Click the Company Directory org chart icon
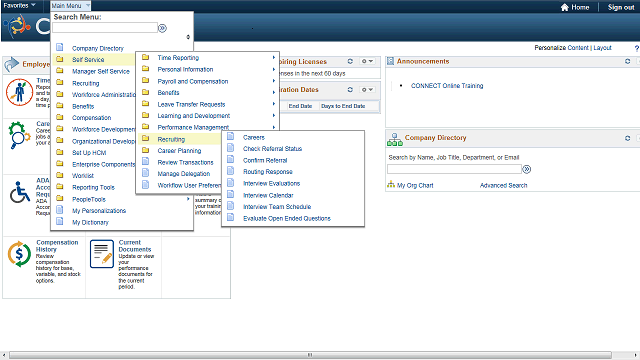 [x=395, y=140]
